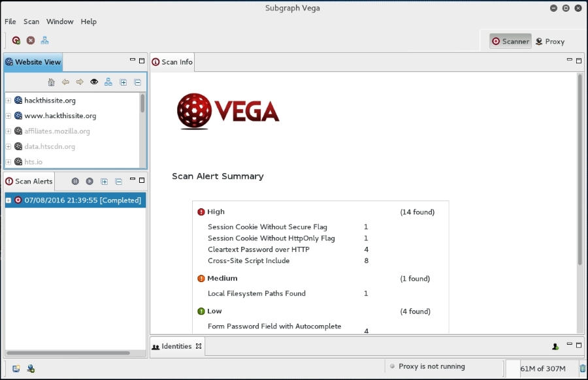The image size is (588, 380).
Task: Open the Scan menu
Action: (x=31, y=21)
